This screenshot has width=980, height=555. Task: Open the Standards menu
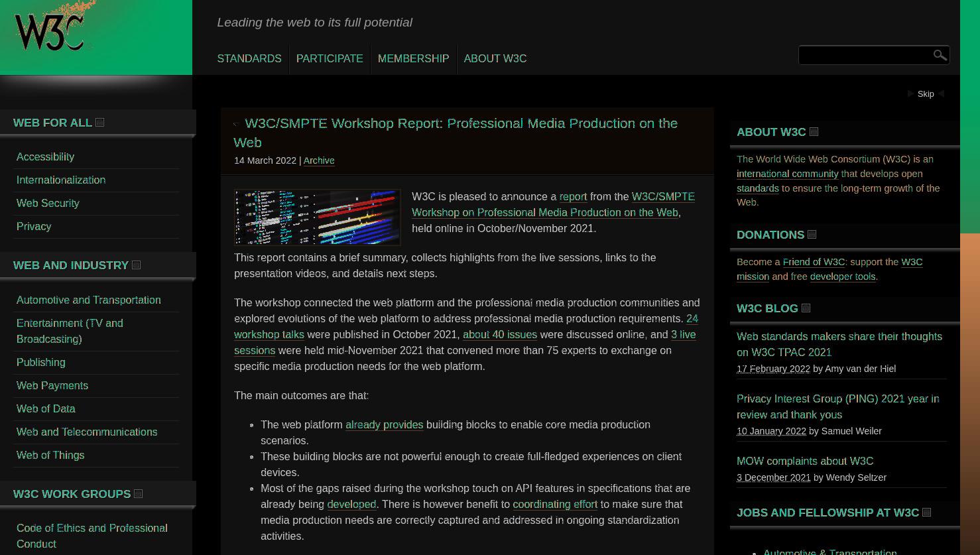[249, 59]
